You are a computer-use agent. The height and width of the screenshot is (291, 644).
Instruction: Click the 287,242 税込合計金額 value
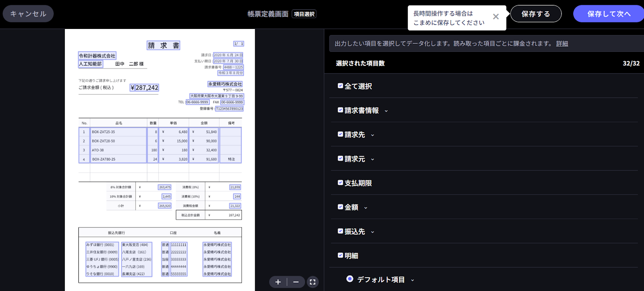234,215
